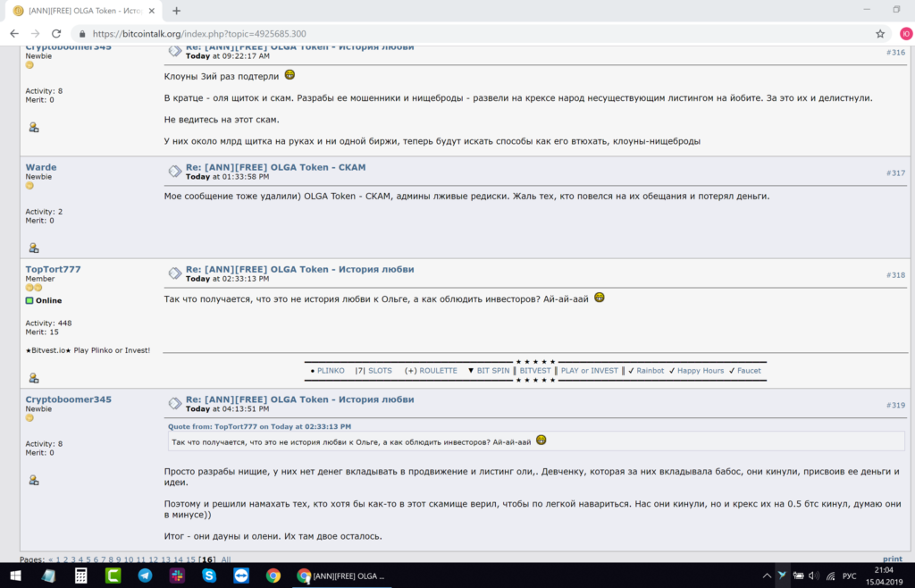Follow 'Quote from: TopTort777' link

[x=260, y=427]
